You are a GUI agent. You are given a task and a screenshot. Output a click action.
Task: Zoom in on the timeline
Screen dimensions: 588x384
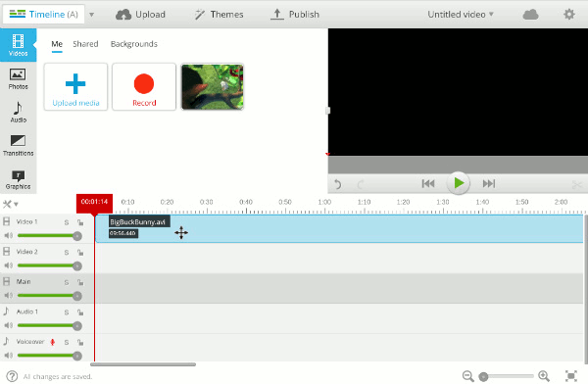[x=544, y=376]
